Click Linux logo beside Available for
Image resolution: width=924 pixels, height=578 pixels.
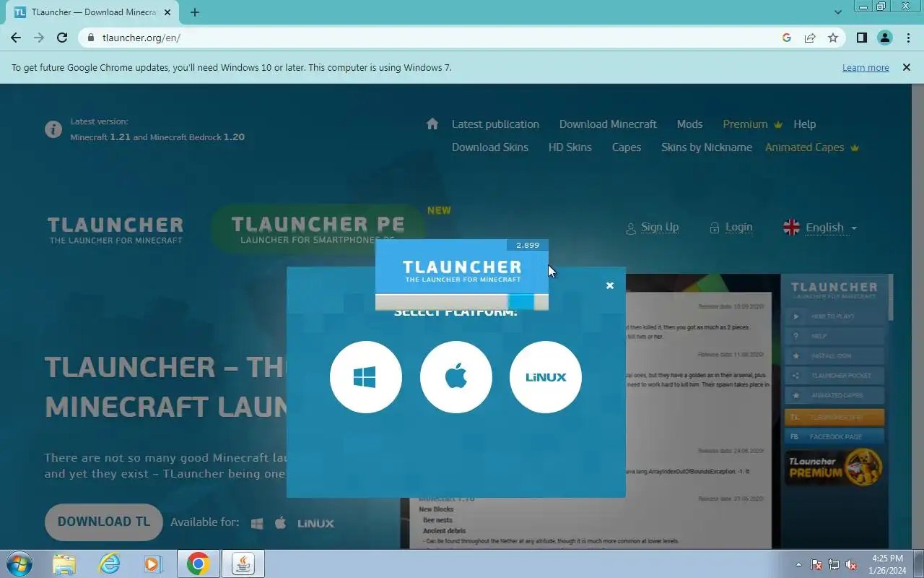pos(315,523)
